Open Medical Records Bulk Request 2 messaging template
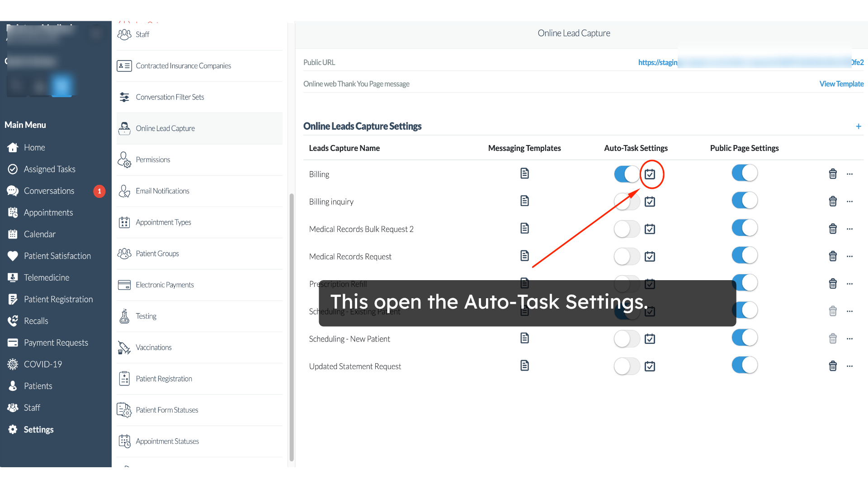This screenshot has width=868, height=488. (524, 228)
